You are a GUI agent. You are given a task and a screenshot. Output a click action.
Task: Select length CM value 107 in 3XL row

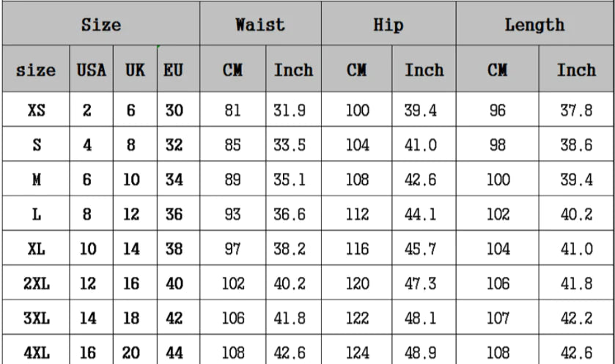click(497, 318)
